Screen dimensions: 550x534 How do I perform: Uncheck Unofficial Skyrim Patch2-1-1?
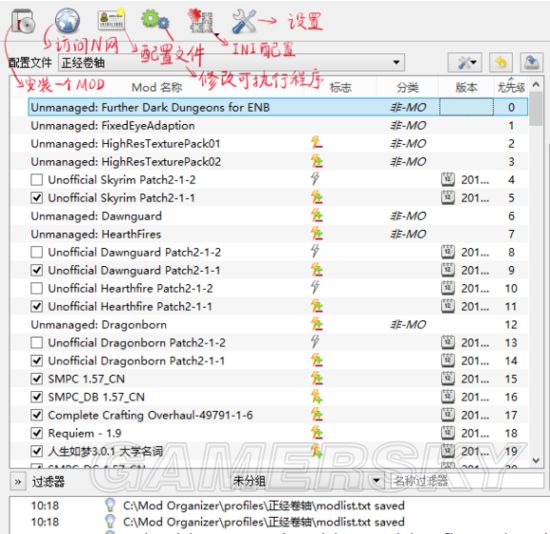[x=36, y=198]
